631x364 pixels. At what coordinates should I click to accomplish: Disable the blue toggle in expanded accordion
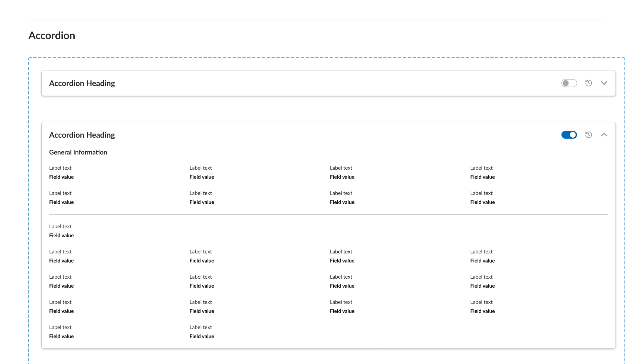[569, 135]
